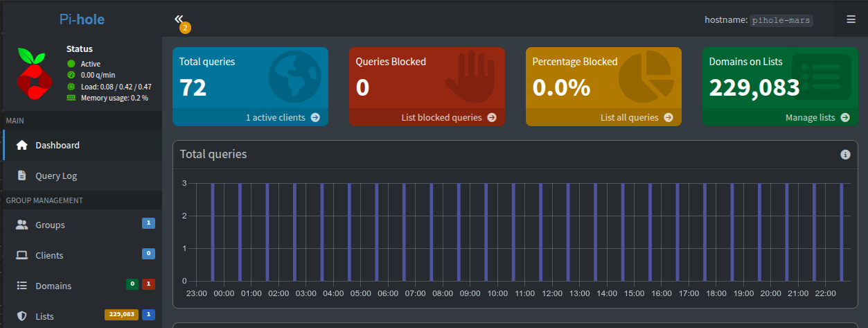Open the hamburger menu at top right
The width and height of the screenshot is (868, 328).
pyautogui.click(x=851, y=19)
